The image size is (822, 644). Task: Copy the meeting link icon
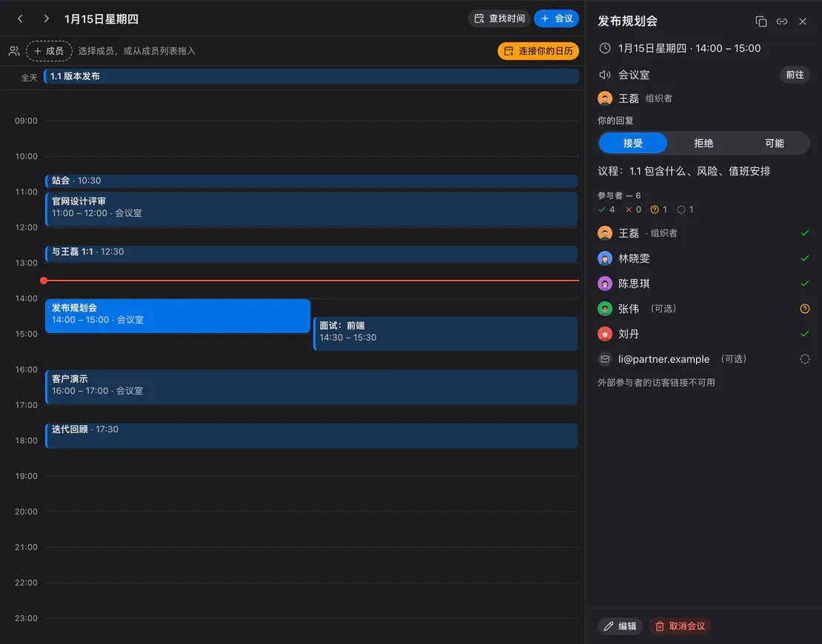(781, 21)
